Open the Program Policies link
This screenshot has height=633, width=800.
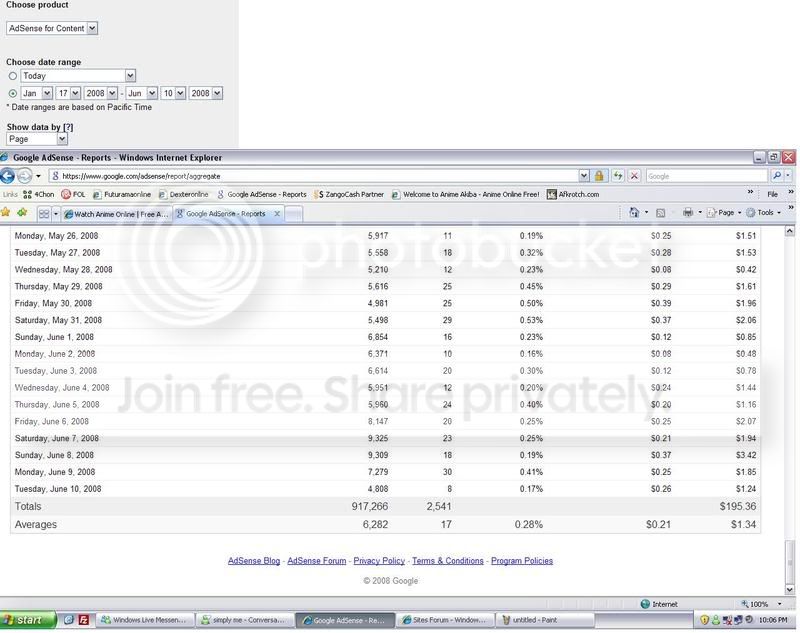tap(522, 561)
